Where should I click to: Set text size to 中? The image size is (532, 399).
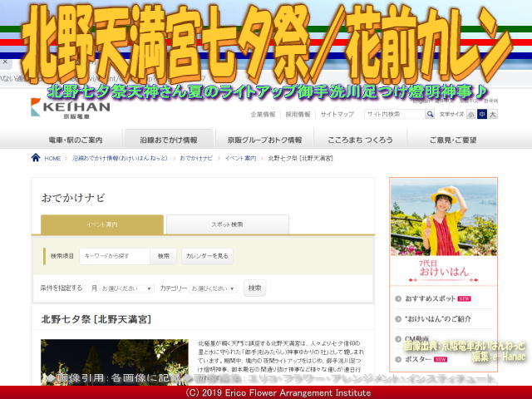tap(482, 115)
